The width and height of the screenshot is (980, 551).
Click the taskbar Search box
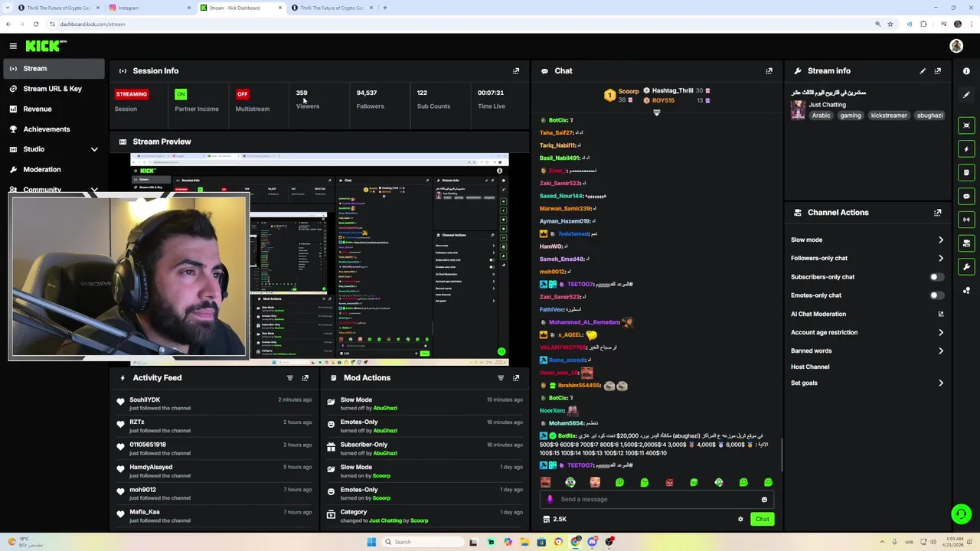[421, 542]
